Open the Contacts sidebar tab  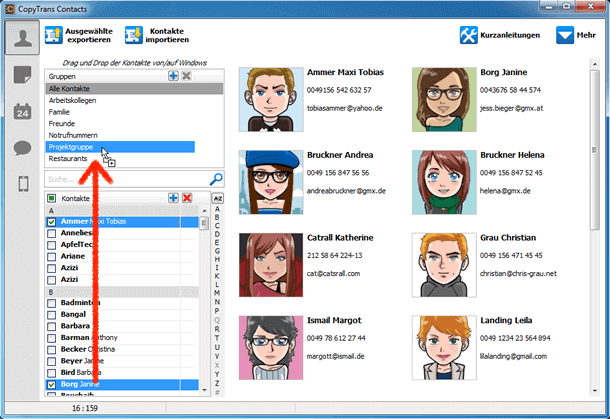(x=23, y=38)
